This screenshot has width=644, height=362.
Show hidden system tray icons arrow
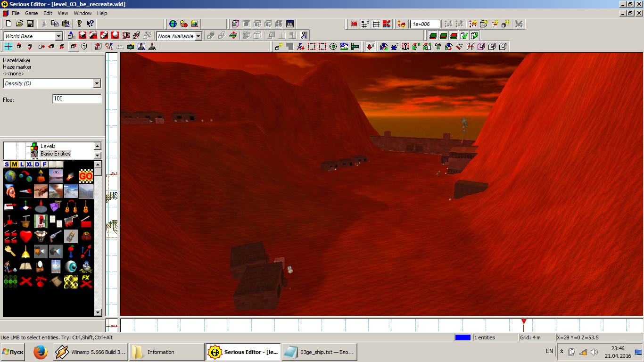(561, 352)
